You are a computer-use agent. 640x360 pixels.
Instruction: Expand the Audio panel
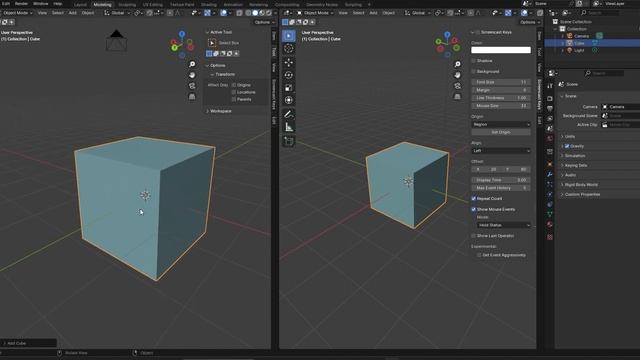570,175
